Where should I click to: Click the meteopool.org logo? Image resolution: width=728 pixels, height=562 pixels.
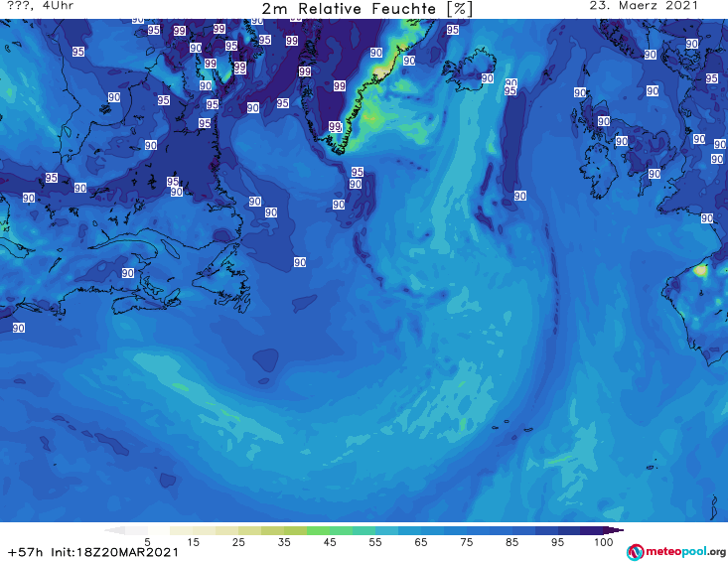(x=676, y=552)
